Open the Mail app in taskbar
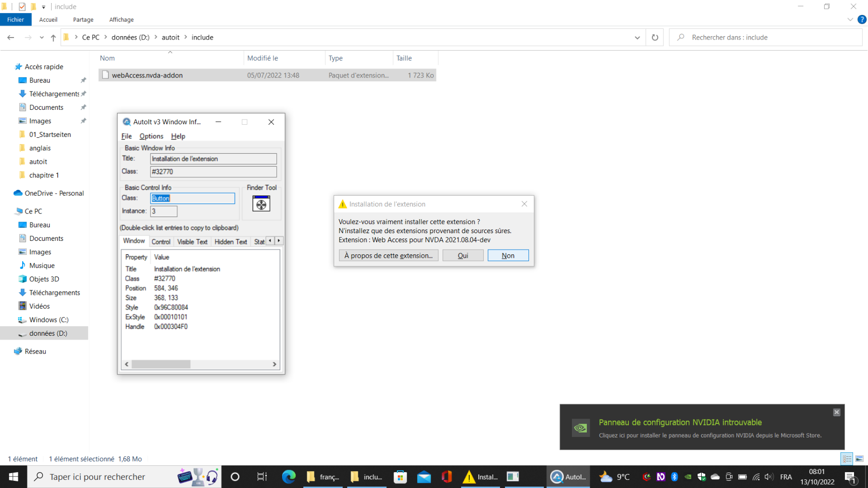 coord(424,477)
